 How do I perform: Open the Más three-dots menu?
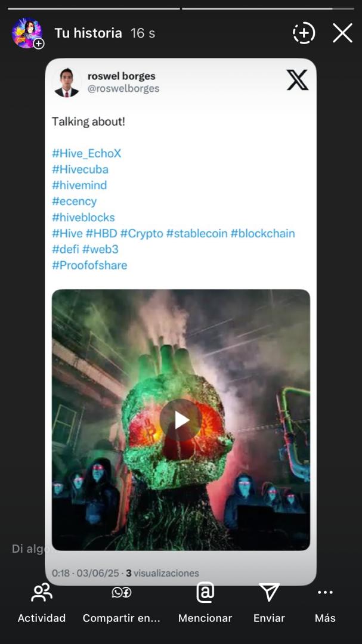[x=325, y=592]
